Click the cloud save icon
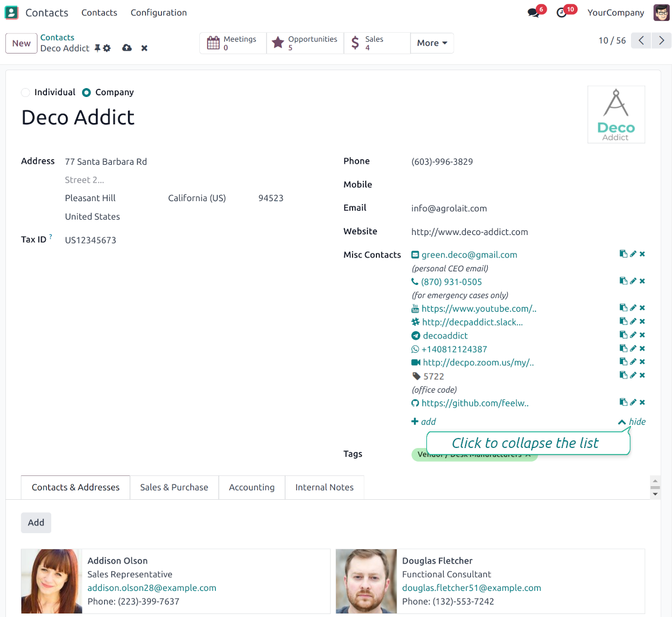672x617 pixels. 127,48
